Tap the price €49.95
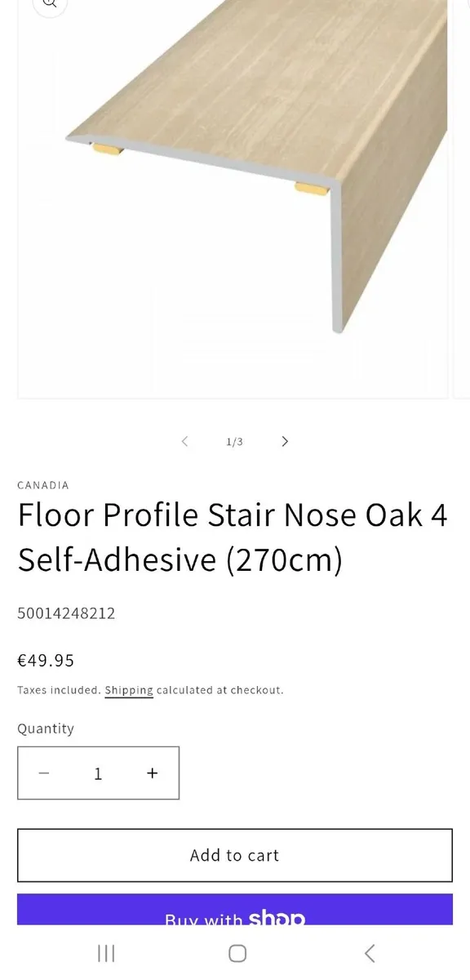Viewport: 470px width, 980px height. (47, 661)
